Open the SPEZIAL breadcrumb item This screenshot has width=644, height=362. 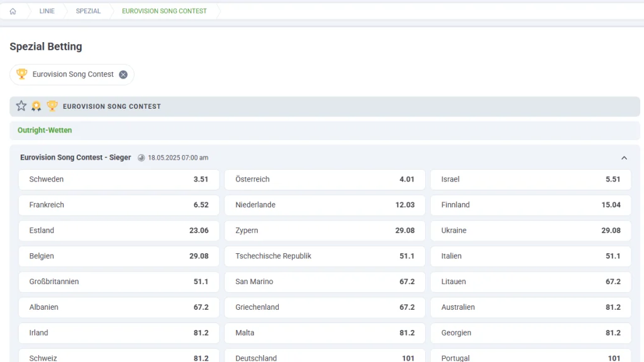click(88, 11)
